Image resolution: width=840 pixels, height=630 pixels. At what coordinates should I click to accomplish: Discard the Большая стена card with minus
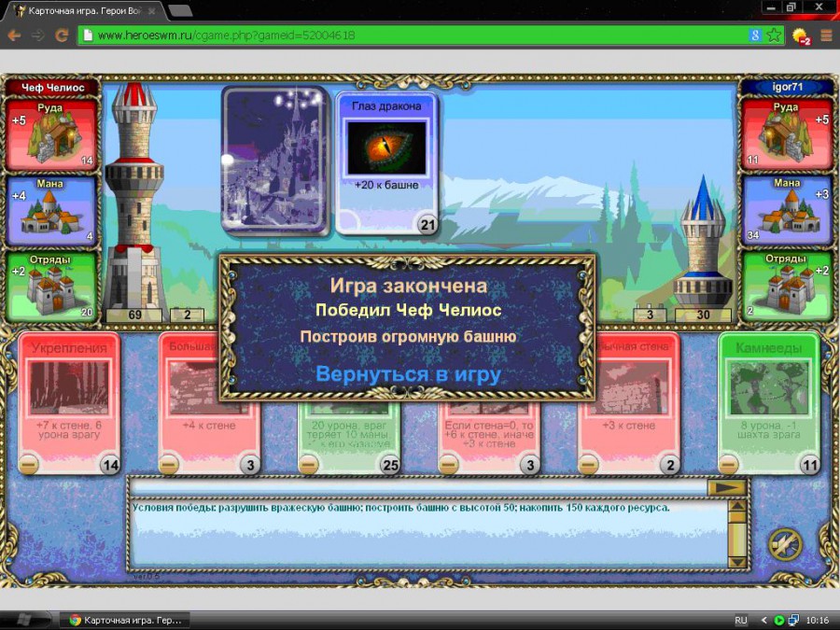[168, 464]
